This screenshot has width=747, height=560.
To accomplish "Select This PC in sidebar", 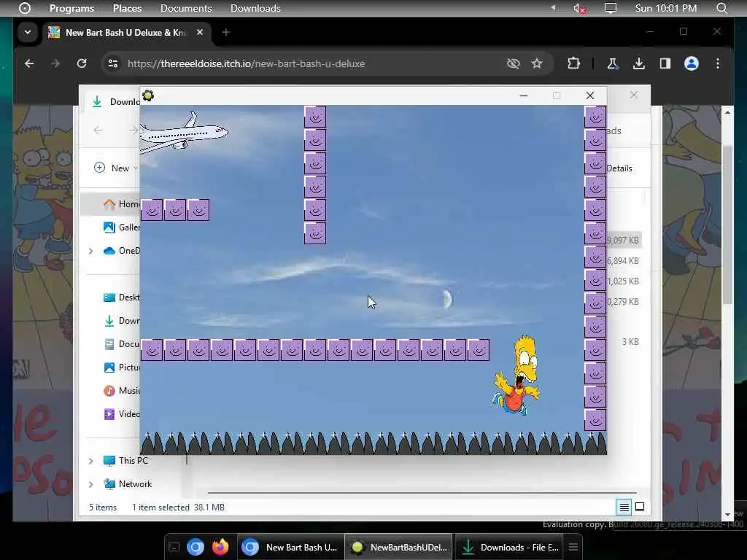I will pos(125,461).
